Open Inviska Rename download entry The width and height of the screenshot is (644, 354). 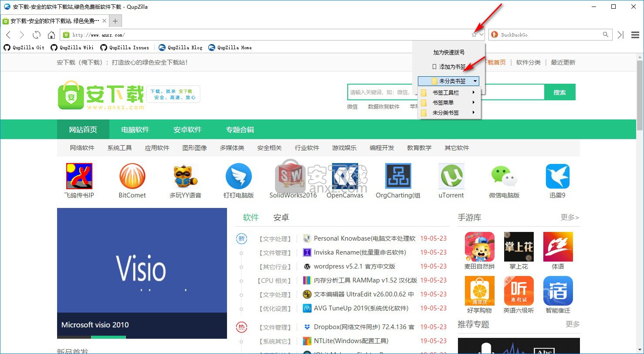(360, 252)
